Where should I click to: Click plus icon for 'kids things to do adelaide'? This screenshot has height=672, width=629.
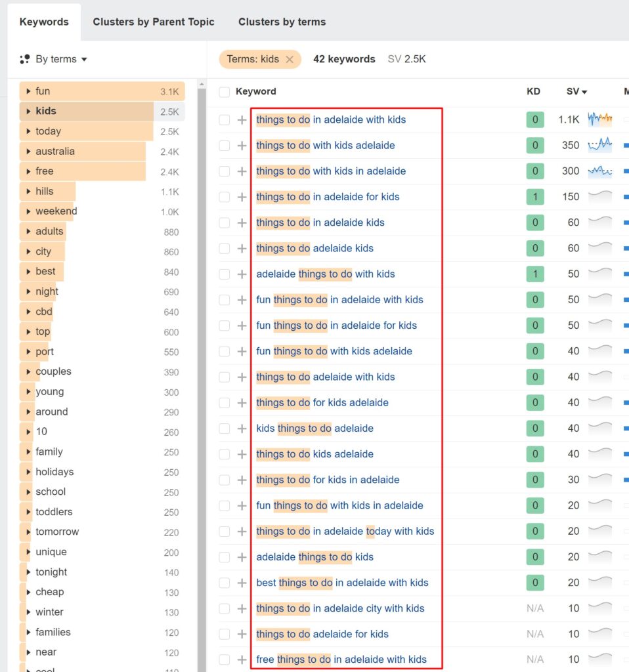pos(242,429)
